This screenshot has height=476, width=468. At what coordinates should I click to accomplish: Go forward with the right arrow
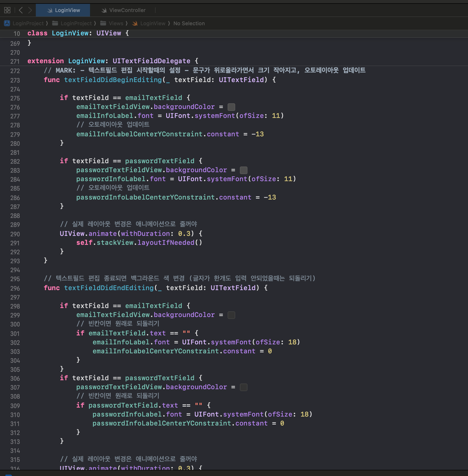[x=30, y=10]
